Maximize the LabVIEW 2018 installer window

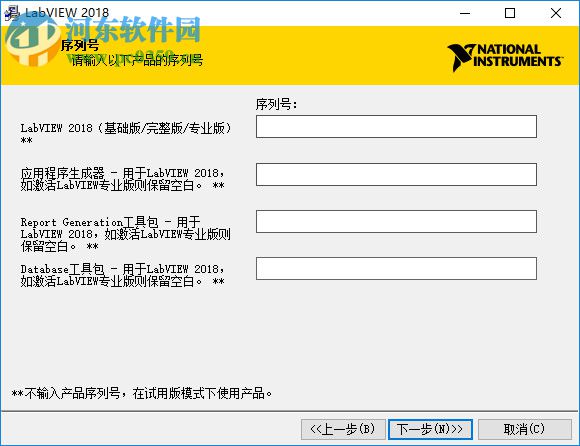(x=510, y=13)
